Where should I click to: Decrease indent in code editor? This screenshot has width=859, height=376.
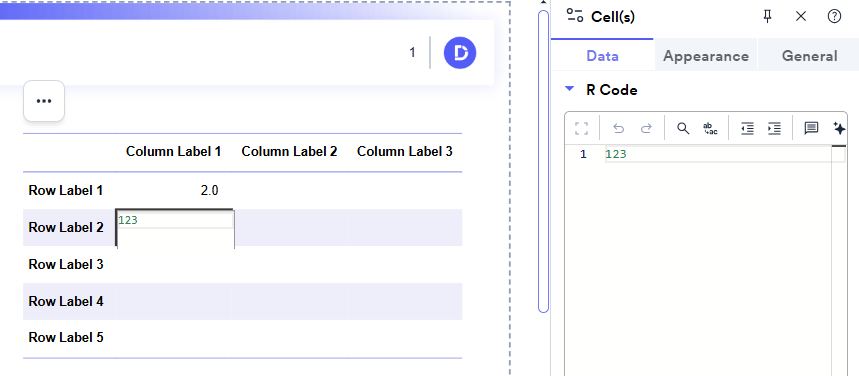click(747, 128)
